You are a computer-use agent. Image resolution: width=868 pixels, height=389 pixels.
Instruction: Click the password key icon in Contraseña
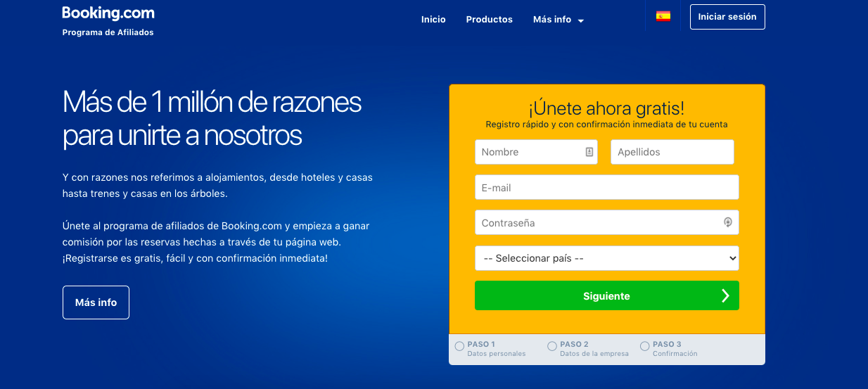click(728, 223)
